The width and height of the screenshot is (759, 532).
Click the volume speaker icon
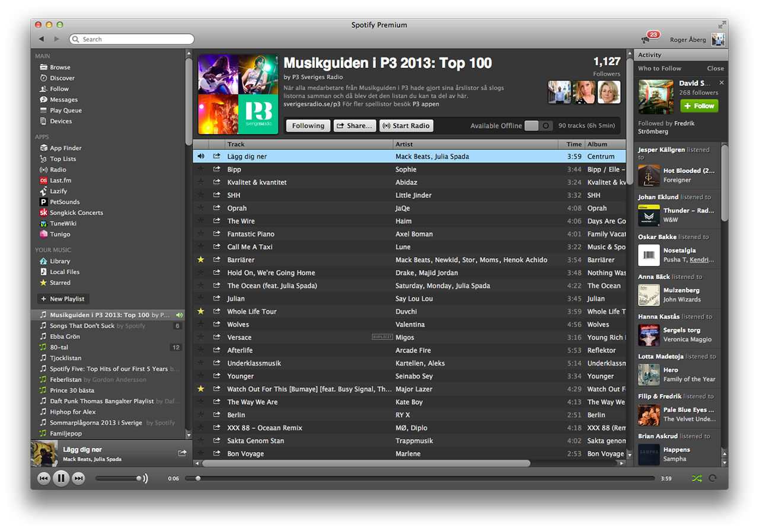[146, 479]
